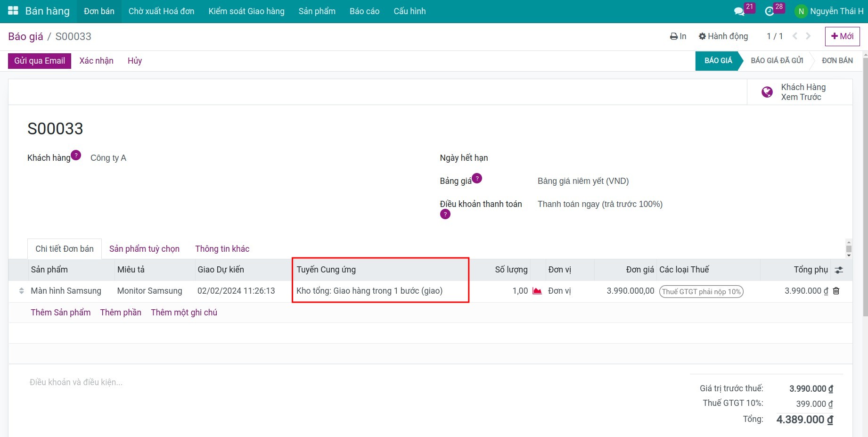Click the help icon beside Khách hàng
The width and height of the screenshot is (868, 437).
click(x=76, y=155)
